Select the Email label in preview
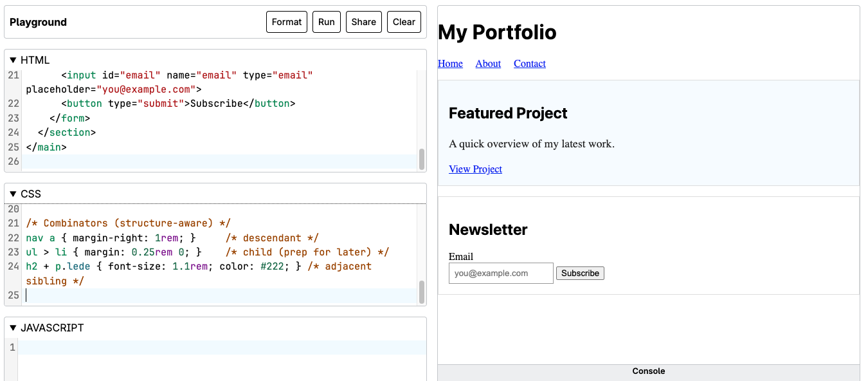The image size is (868, 381). (461, 256)
